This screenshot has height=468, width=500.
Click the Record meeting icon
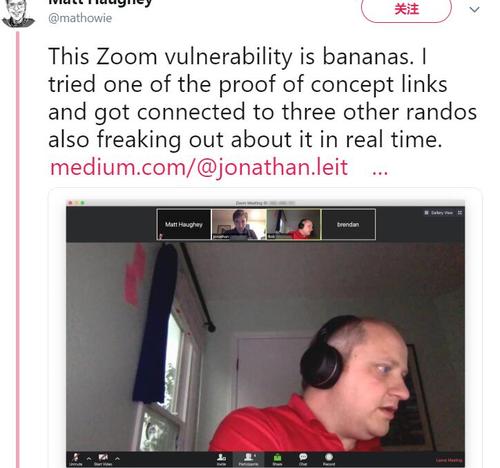tap(329, 457)
